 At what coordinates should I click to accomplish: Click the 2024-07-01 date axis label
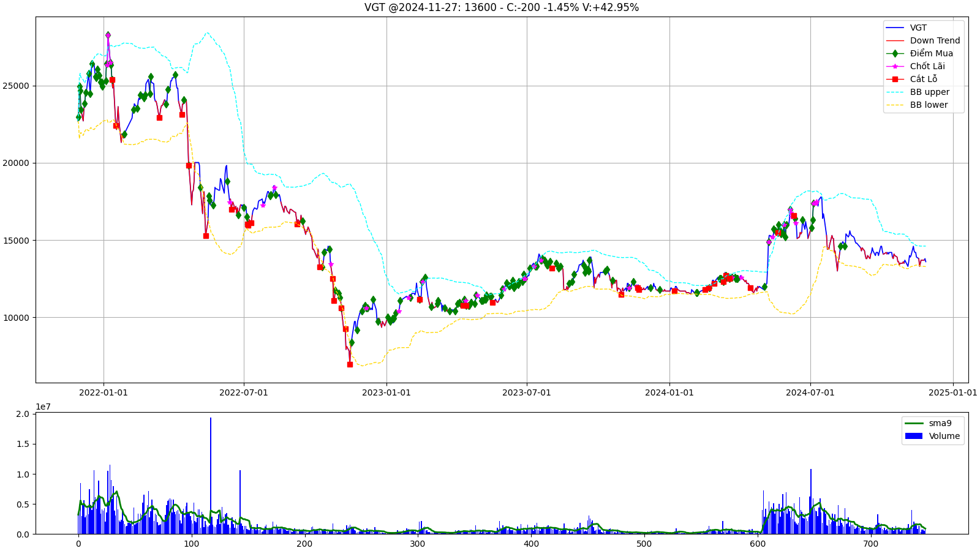point(810,392)
